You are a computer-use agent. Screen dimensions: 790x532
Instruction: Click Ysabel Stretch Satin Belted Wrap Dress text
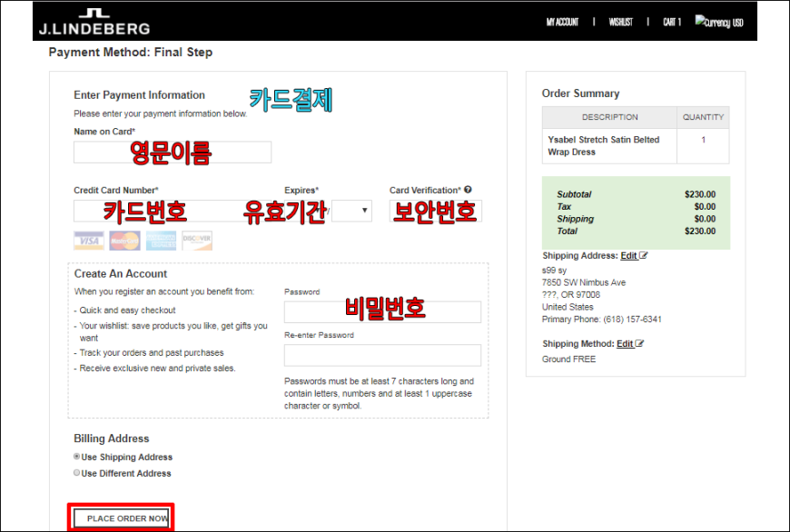point(604,145)
